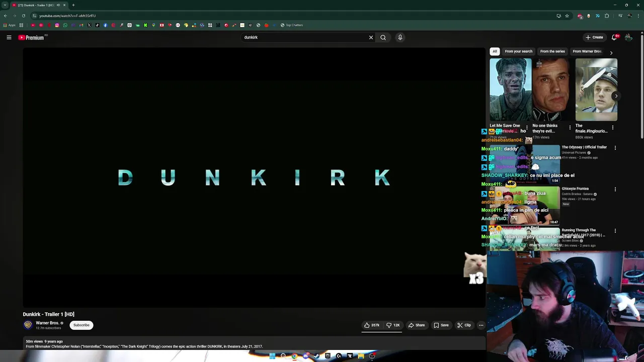
Task: Show more filter chips with the arrow
Action: tap(611, 53)
